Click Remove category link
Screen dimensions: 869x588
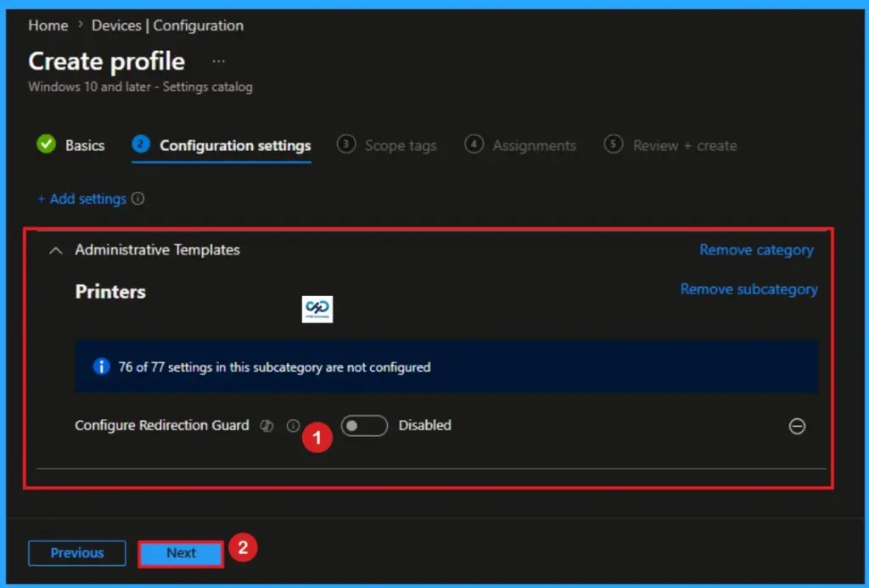[756, 250]
